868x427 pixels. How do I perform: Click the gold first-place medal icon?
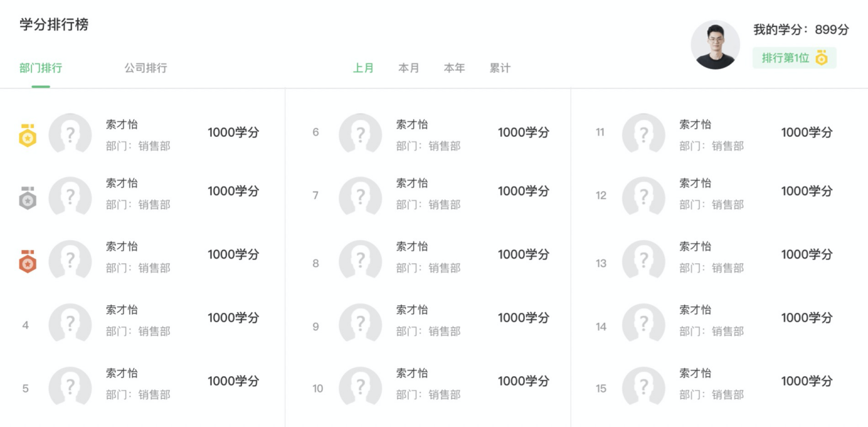(28, 135)
